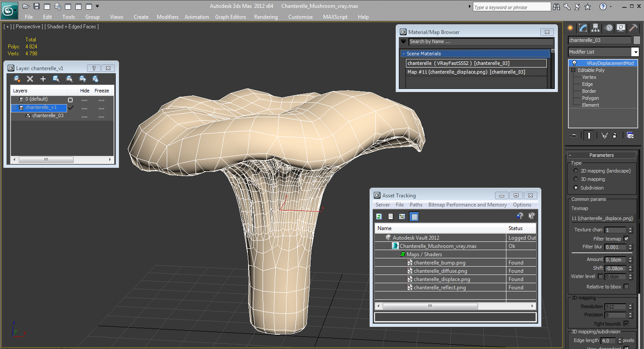This screenshot has height=349, width=644.
Task: Open the 3ds Max application button menu
Action: click(9, 10)
